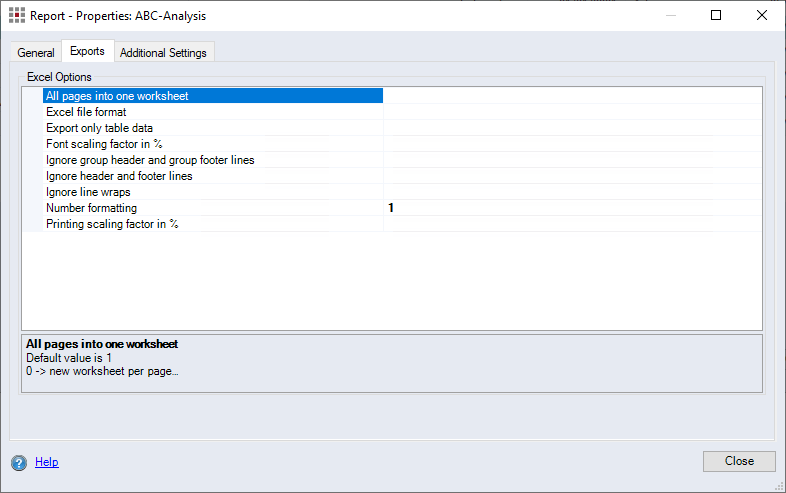786x493 pixels.
Task: Maximize the Report Properties window
Action: tap(716, 16)
